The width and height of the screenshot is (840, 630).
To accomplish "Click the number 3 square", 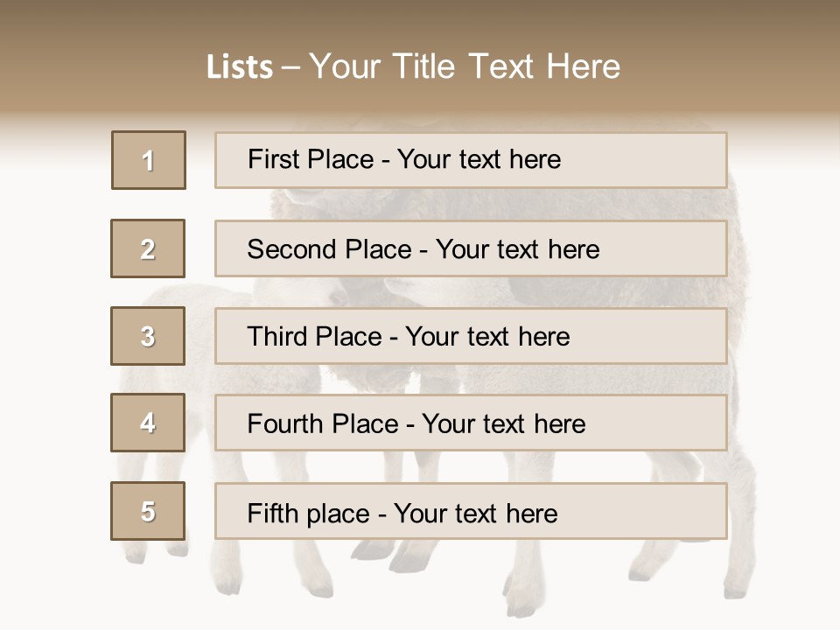I will pos(148,336).
